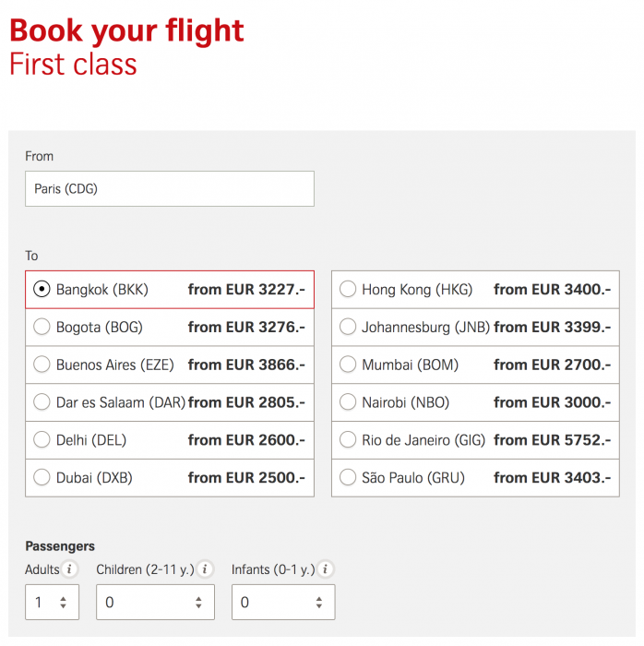This screenshot has height=646, width=644.
Task: Select the Bangkok (BKK) radio button
Action: click(42, 290)
